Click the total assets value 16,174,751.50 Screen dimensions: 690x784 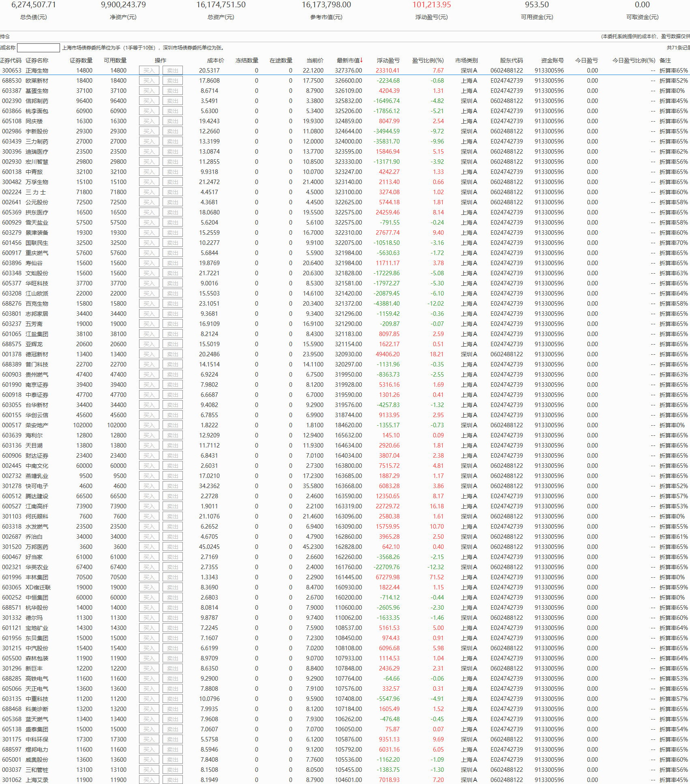point(221,5)
